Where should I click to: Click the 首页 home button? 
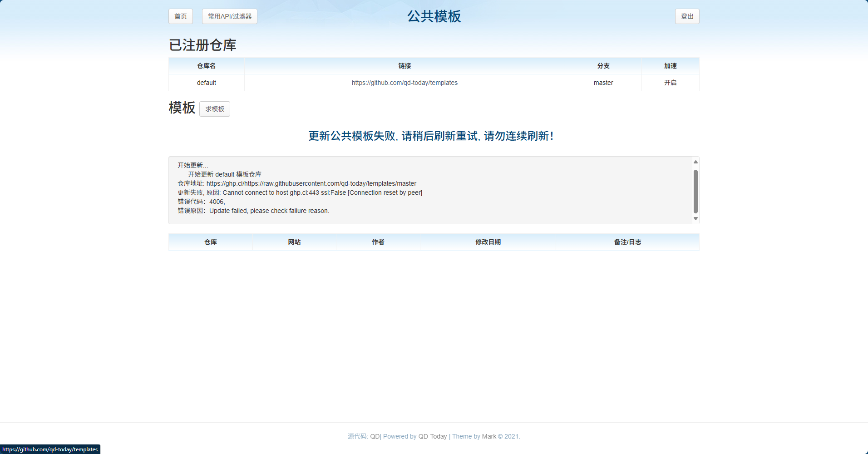[181, 16]
